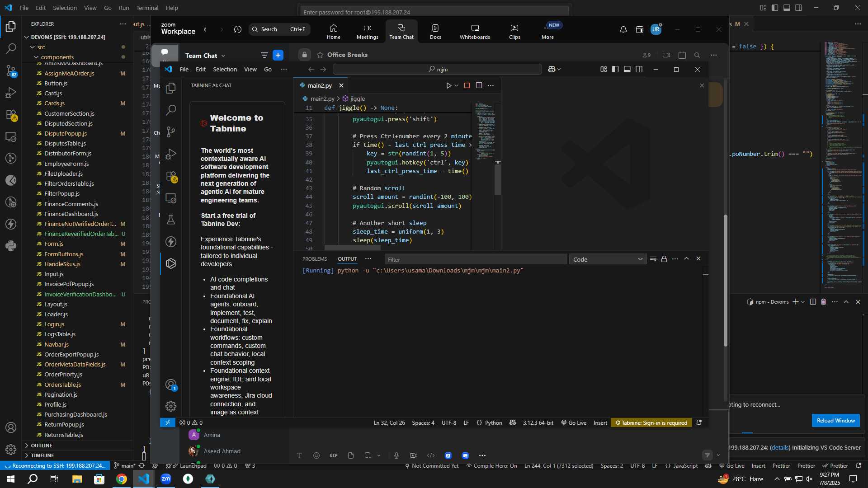The height and width of the screenshot is (488, 868).
Task: Expand OUTLINE section
Action: [42, 446]
